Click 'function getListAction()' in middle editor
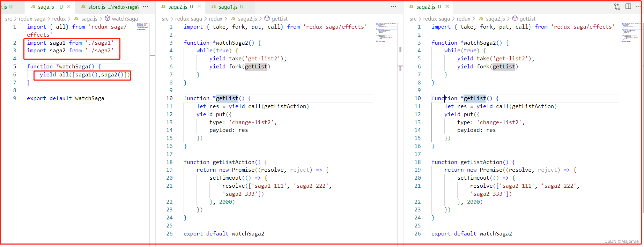 pos(225,162)
